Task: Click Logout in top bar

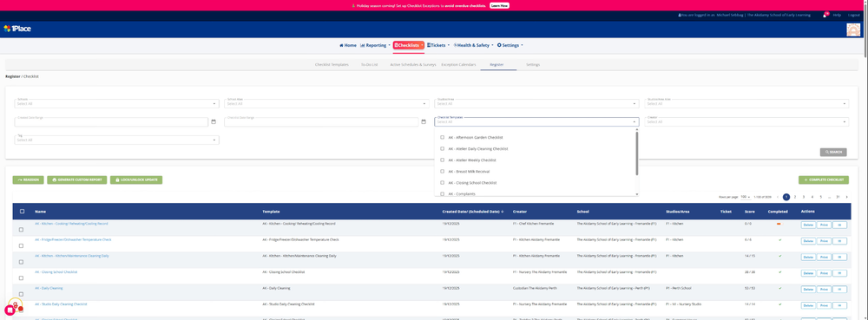Action: click(x=853, y=15)
